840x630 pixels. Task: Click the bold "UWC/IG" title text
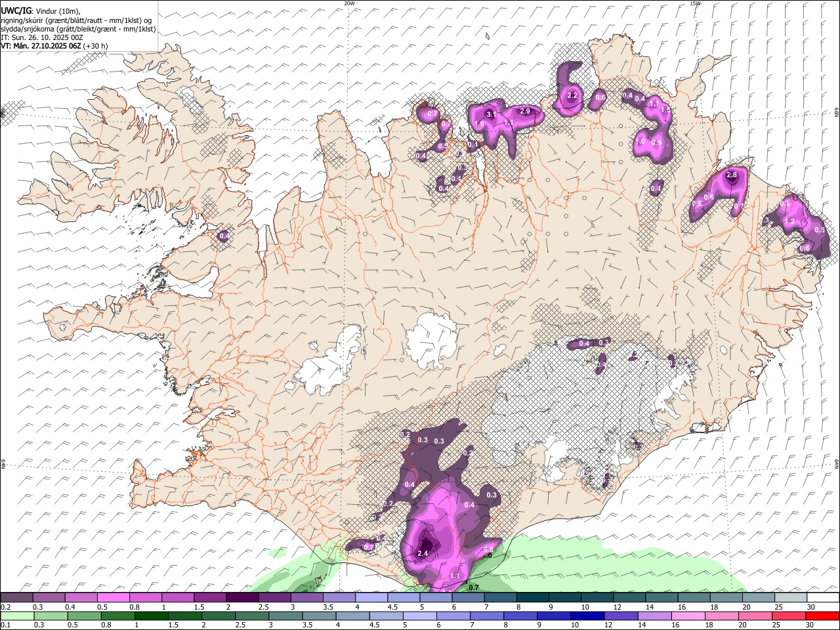16,10
